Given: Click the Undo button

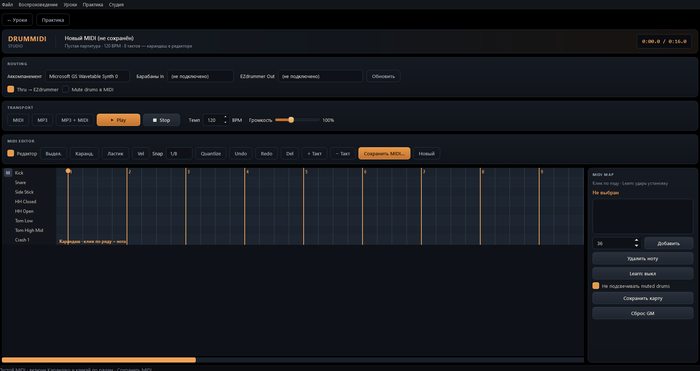Looking at the screenshot, I should click(x=241, y=154).
